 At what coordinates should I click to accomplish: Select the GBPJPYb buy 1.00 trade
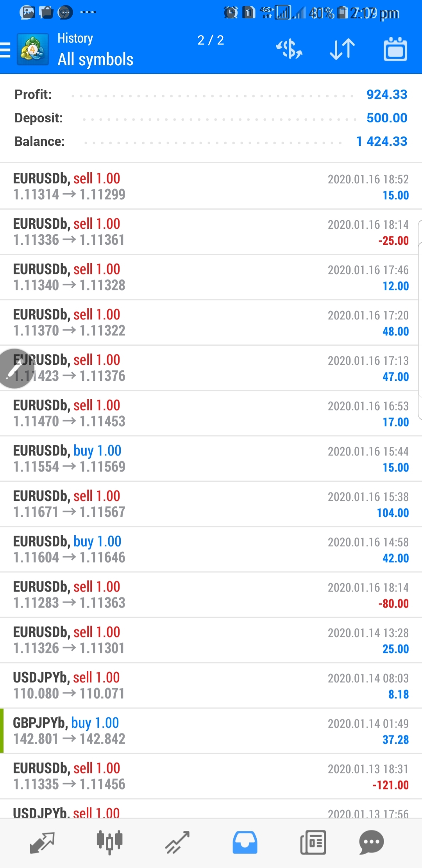[211, 731]
